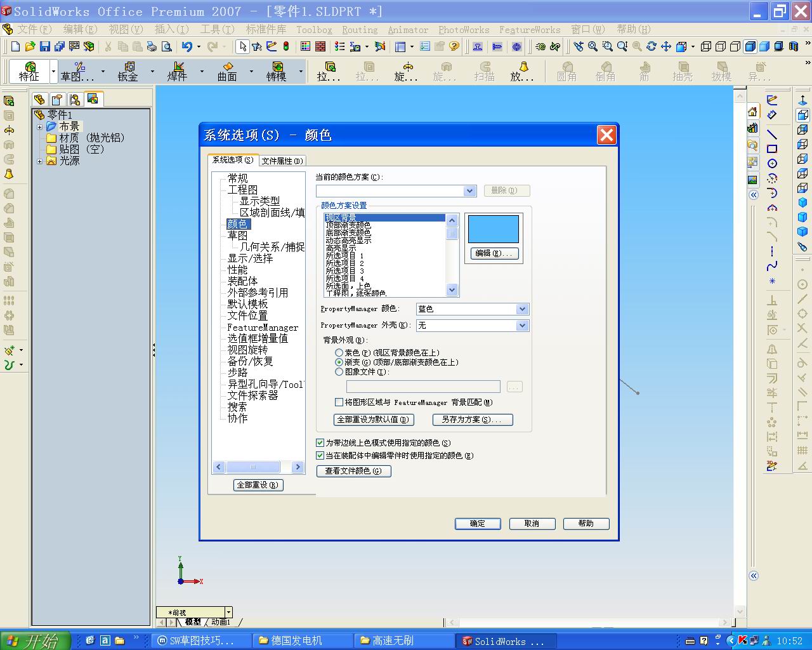Open dropdown arrow next to 特征 tab

[53, 71]
